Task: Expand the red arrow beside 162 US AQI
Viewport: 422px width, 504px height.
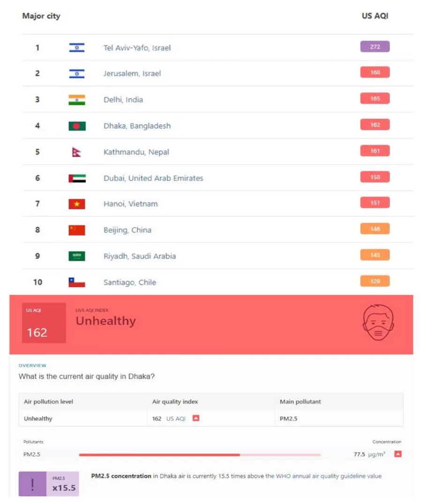Action: 196,418
